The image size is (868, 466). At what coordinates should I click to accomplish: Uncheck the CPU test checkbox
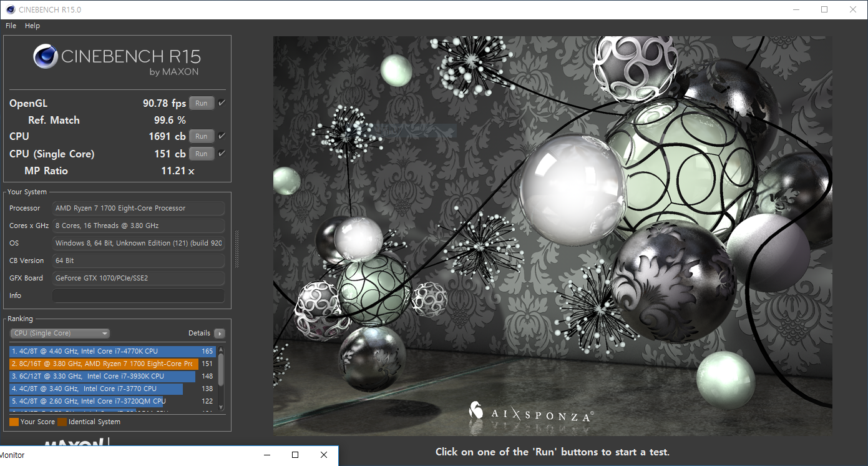coord(222,136)
